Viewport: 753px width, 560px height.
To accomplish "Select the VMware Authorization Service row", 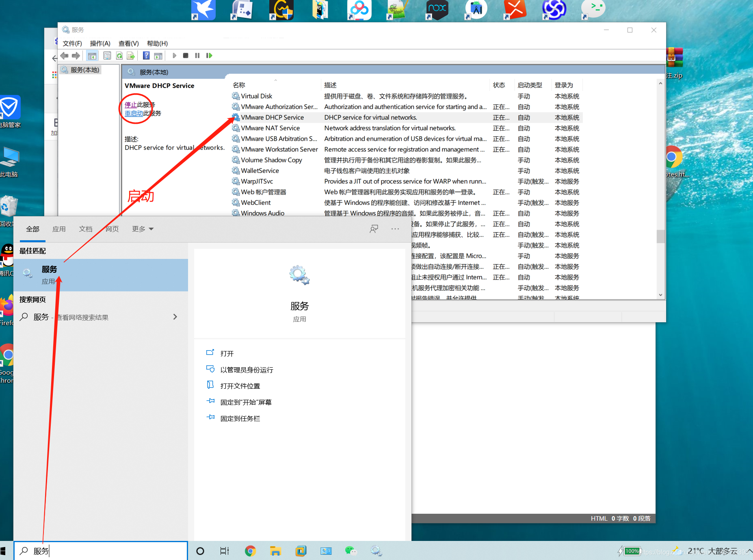I will (x=406, y=107).
